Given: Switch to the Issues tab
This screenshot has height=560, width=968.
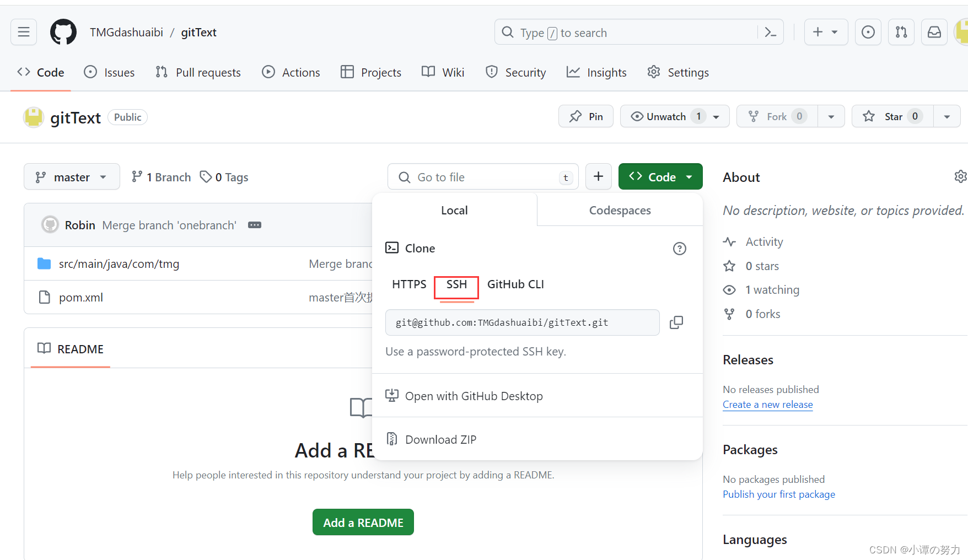Looking at the screenshot, I should point(109,72).
